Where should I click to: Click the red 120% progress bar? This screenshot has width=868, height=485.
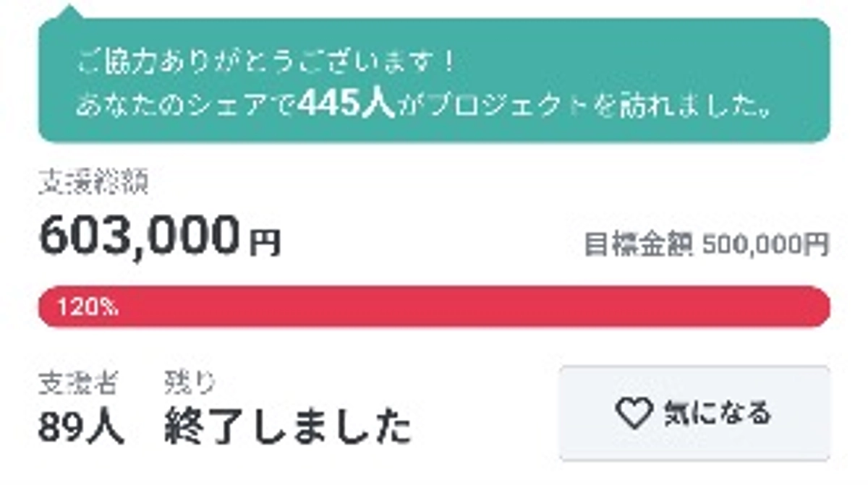tap(434, 307)
